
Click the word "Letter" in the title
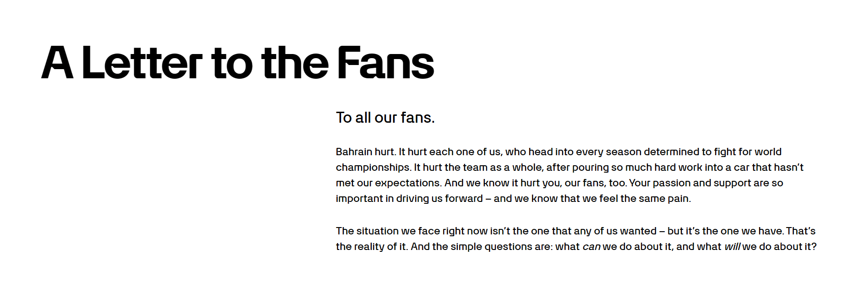(x=142, y=63)
